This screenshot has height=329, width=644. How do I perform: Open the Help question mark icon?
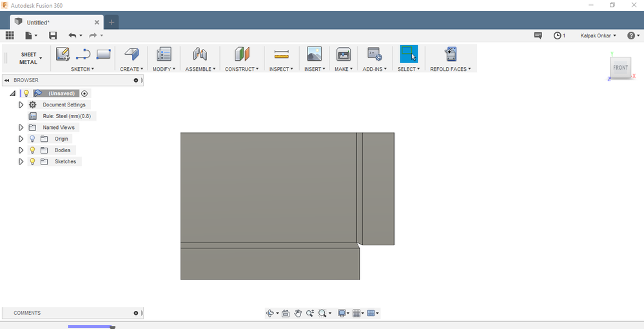point(631,35)
